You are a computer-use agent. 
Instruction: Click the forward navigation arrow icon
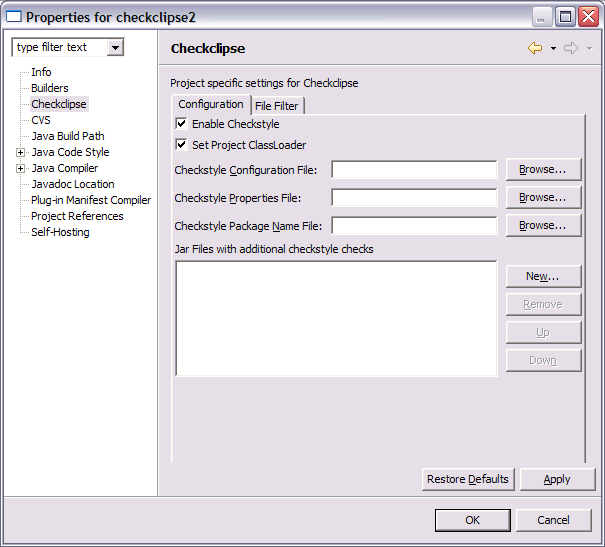point(571,48)
